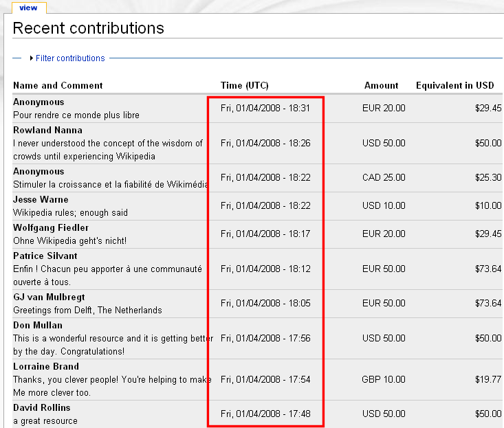
Task: Select the Patrice Silvant donor name
Action: point(45,256)
